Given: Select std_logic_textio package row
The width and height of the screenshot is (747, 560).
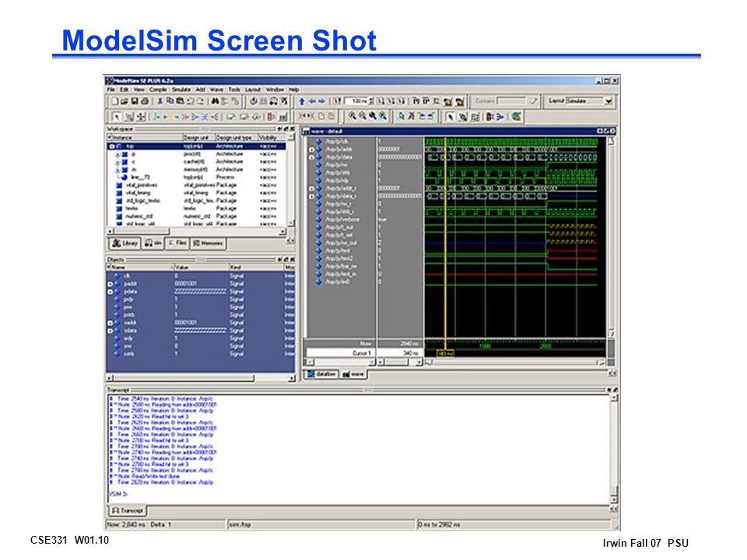Looking at the screenshot, I should pos(197,201).
